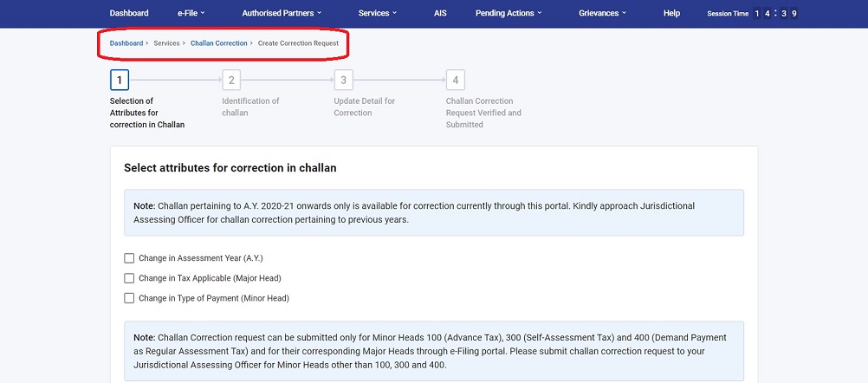Click step 4 Verified and Submitted box

[x=455, y=81]
